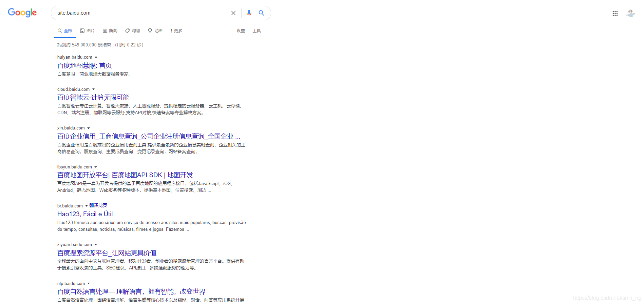Open the Hao123, Fácil e Útil result
The width and height of the screenshot is (644, 304).
point(85,214)
